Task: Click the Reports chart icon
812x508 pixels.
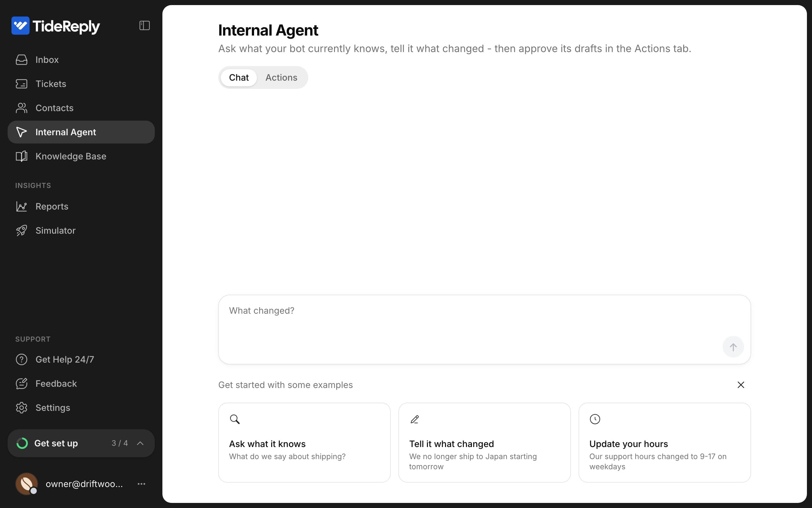Action: 22,206
